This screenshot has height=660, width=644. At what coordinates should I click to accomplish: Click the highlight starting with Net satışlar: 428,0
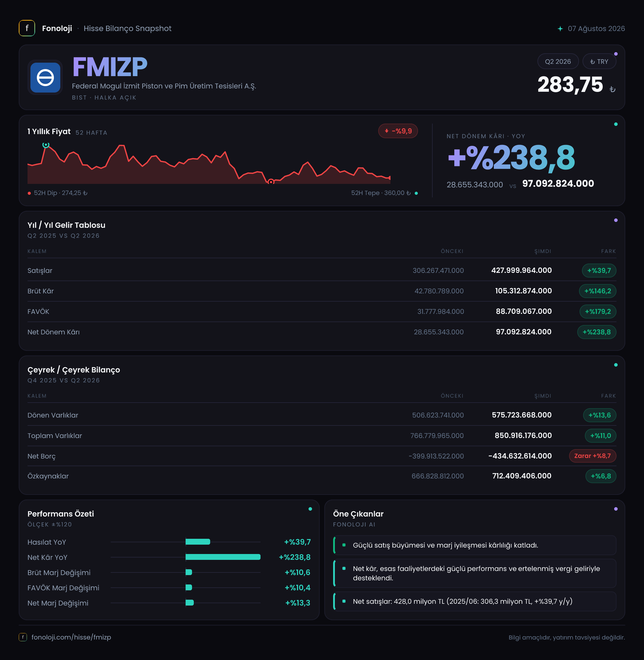coord(475,601)
